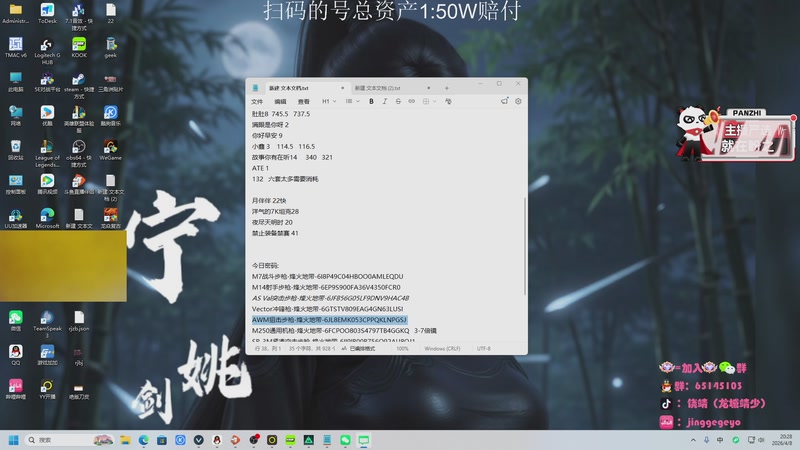Image resolution: width=800 pixels, height=450 pixels.
Task: Open the WeGame desktop icon
Action: [110, 151]
